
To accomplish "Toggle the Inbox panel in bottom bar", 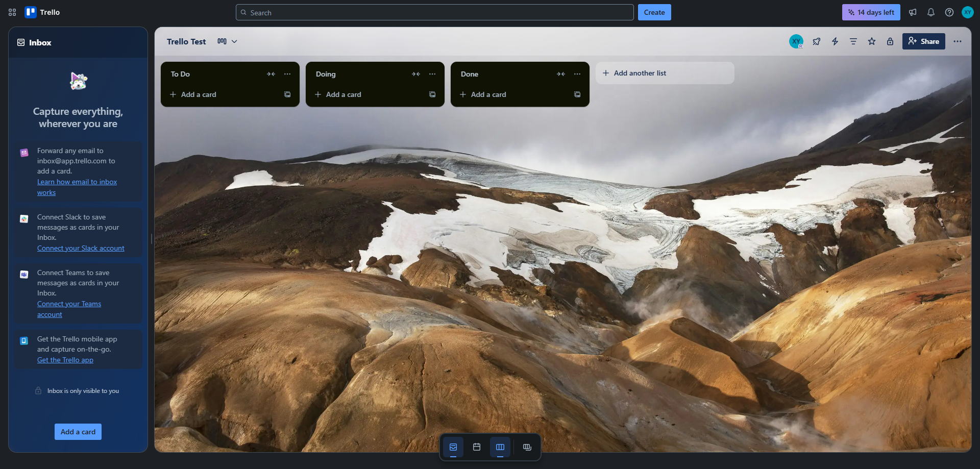I will point(453,447).
